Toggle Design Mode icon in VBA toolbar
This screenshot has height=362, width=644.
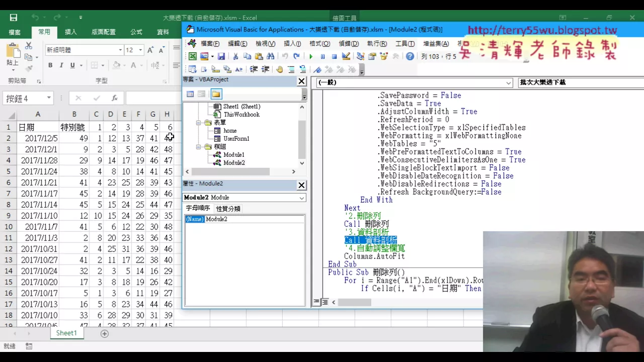346,56
